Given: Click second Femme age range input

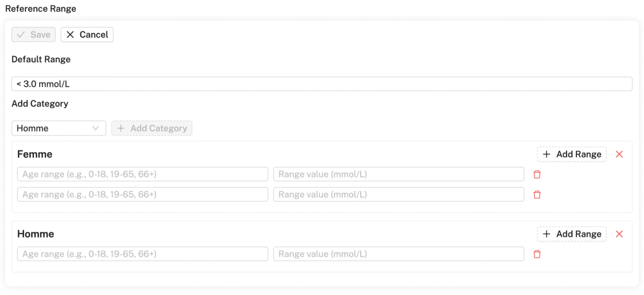Looking at the screenshot, I should 143,194.
